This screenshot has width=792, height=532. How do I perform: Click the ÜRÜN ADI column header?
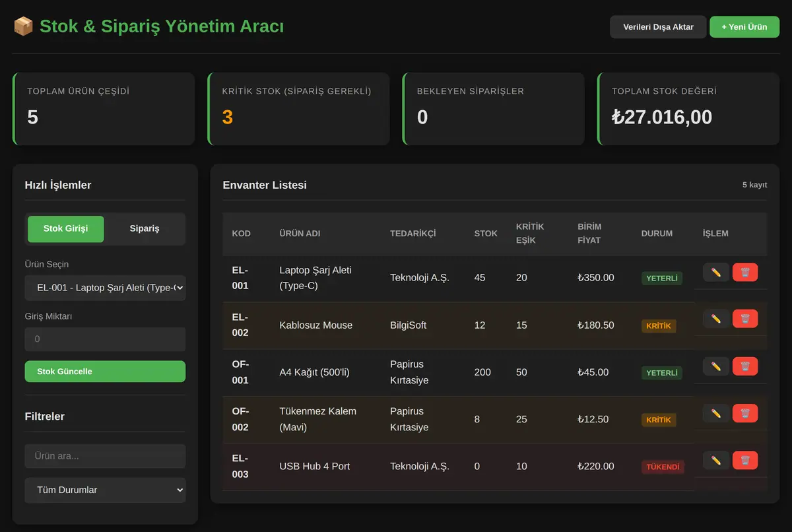(x=300, y=234)
